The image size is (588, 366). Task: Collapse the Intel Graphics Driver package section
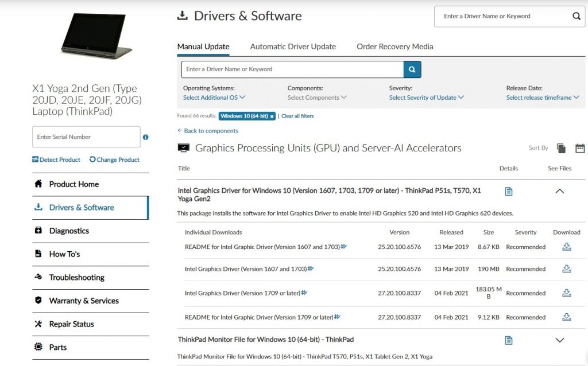[560, 191]
